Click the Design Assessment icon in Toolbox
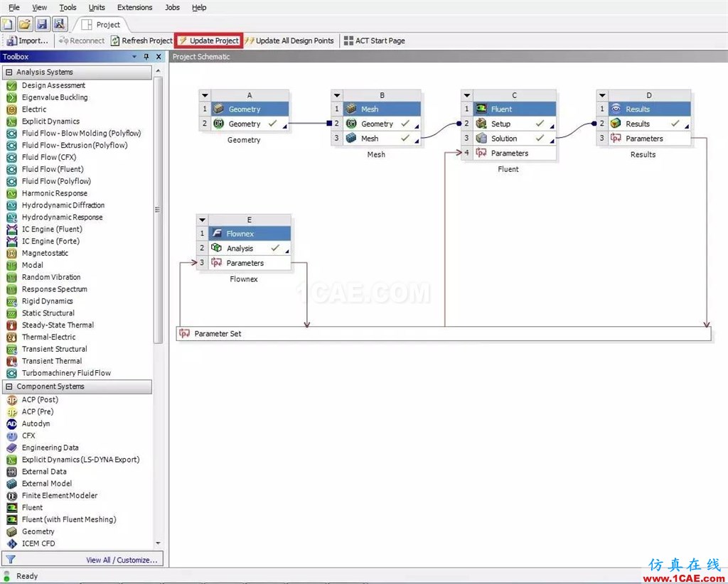 tap(11, 85)
